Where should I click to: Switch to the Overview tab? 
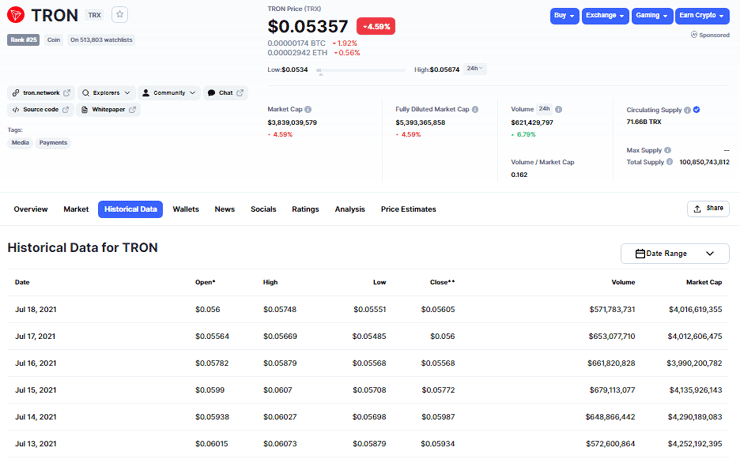pos(31,209)
